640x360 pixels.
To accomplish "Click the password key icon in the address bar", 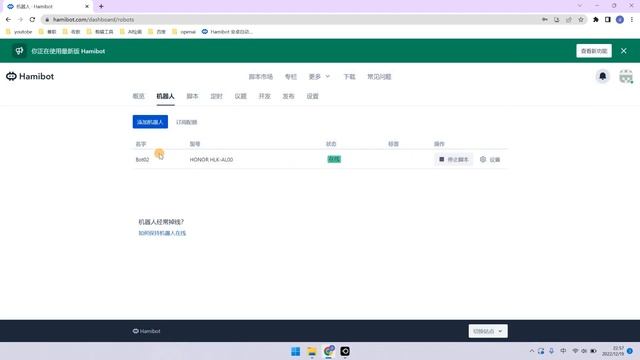I will point(545,20).
